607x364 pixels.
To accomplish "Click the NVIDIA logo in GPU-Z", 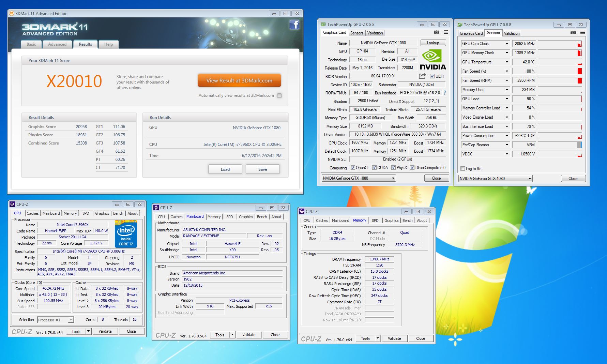I will pyautogui.click(x=433, y=60).
